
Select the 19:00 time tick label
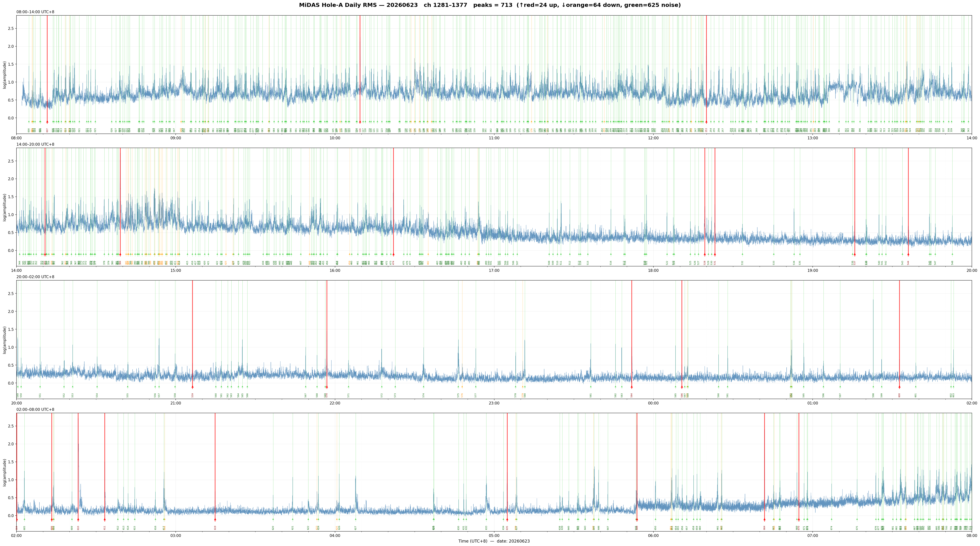[x=812, y=270]
